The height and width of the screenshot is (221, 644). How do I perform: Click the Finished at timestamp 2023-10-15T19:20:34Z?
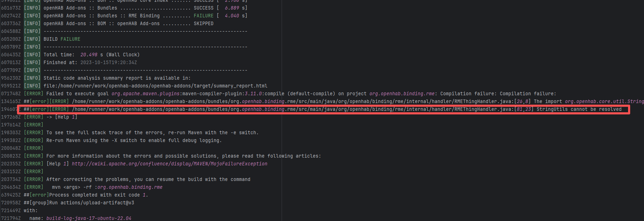pos(108,62)
